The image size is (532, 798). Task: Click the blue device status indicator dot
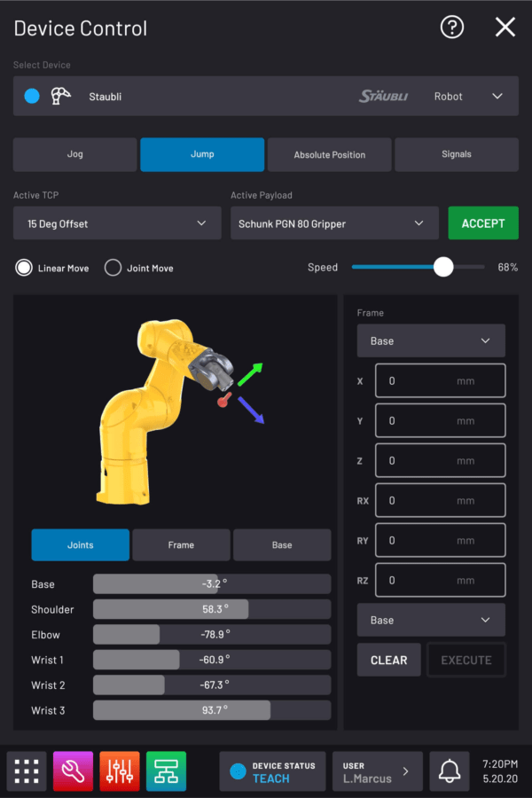pos(32,96)
